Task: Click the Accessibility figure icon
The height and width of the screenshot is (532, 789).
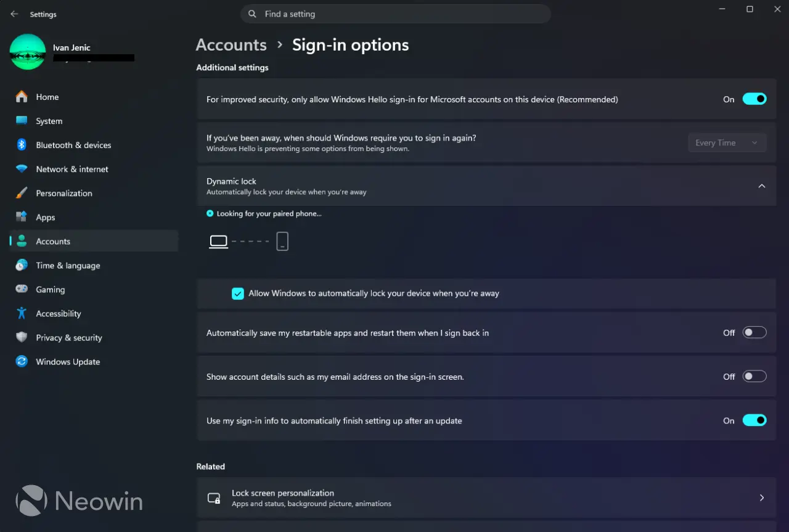Action: tap(22, 313)
